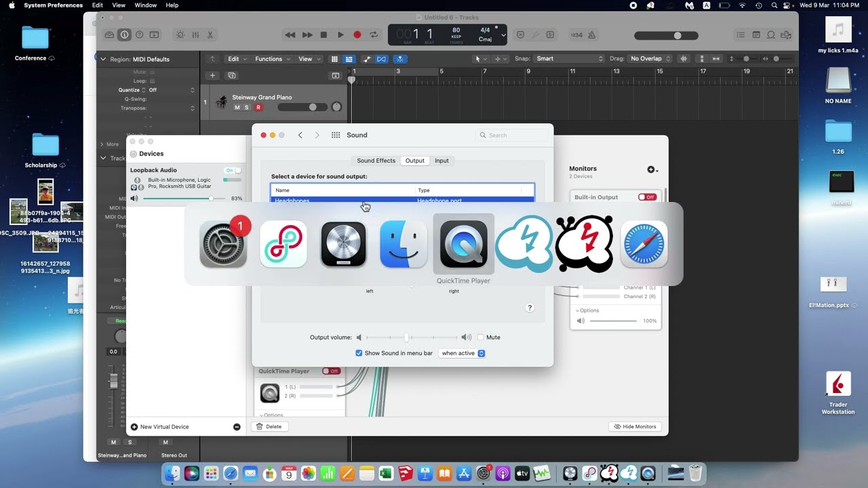868x488 pixels.
Task: Open the Logic Pro Library panel
Action: tap(109, 35)
